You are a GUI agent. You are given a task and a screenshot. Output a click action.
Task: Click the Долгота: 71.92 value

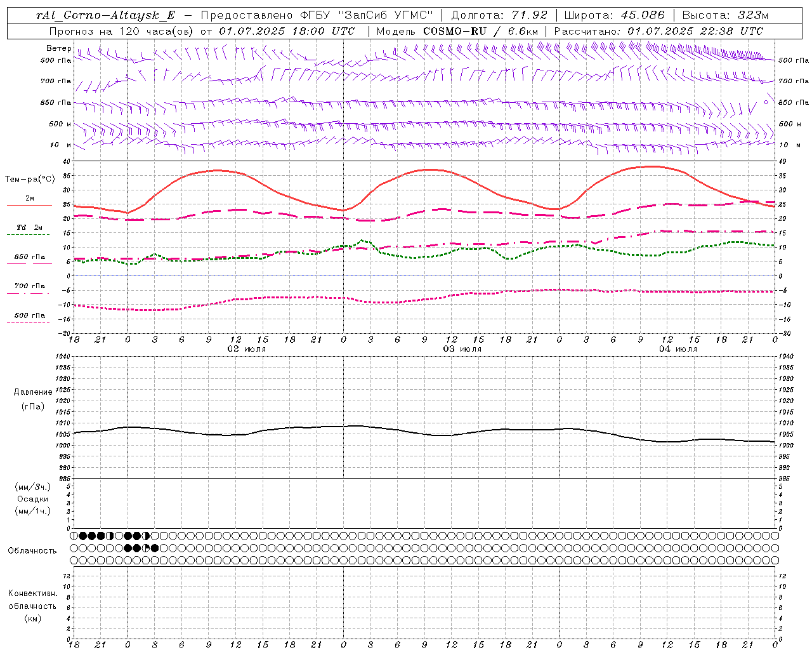point(499,15)
